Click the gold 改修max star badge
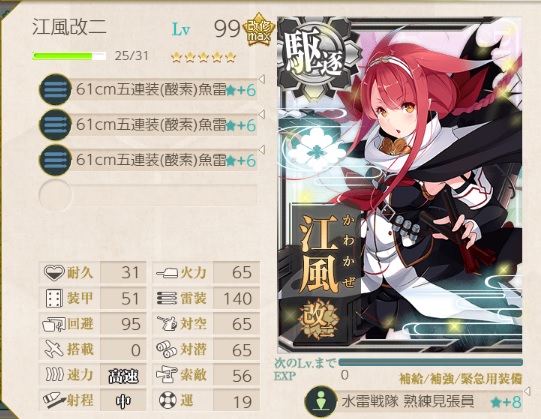Viewport: 541px width, 419px height. pyautogui.click(x=259, y=29)
